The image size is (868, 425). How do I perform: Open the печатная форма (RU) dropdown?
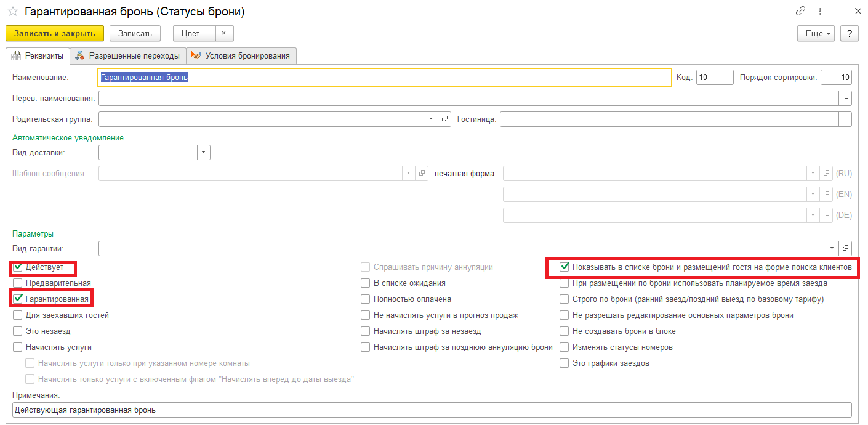[813, 173]
